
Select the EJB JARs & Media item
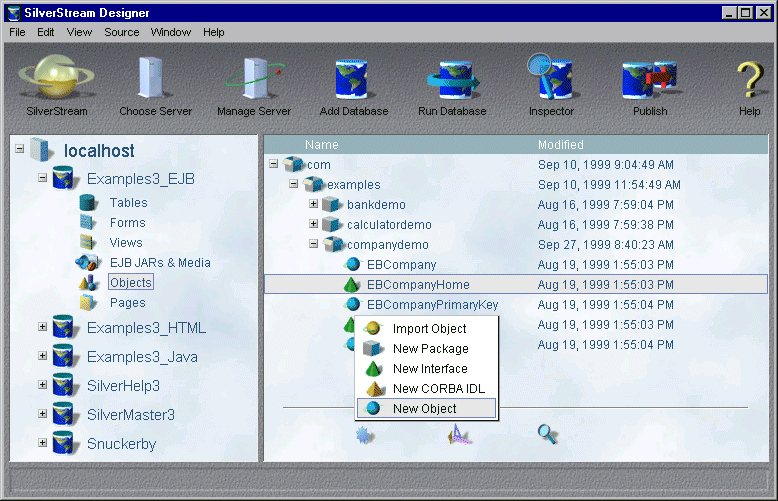point(160,262)
